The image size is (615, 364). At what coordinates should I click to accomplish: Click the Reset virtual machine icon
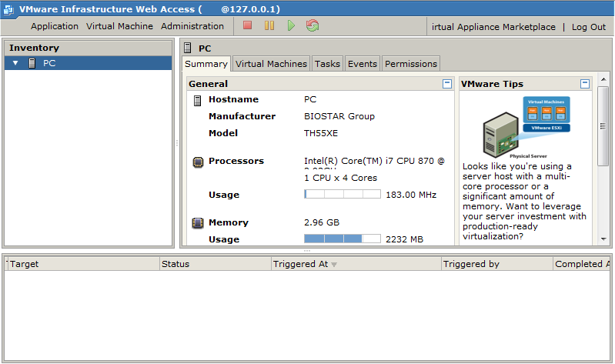[x=312, y=26]
